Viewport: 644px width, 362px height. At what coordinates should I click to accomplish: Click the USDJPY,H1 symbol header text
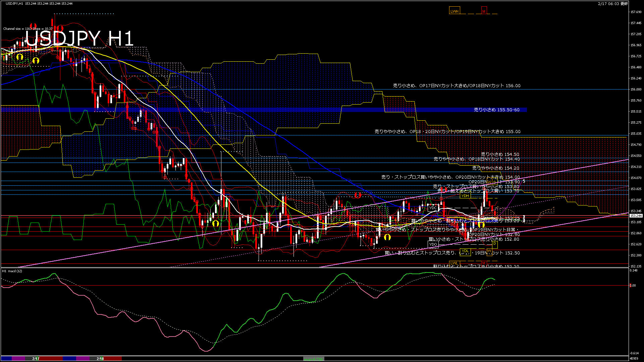pyautogui.click(x=14, y=4)
